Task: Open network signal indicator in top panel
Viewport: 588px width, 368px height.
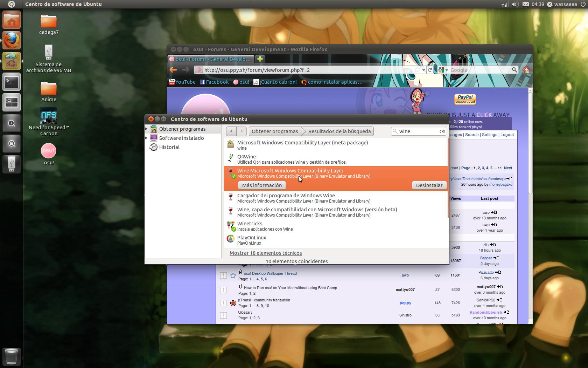Action: pyautogui.click(x=505, y=4)
